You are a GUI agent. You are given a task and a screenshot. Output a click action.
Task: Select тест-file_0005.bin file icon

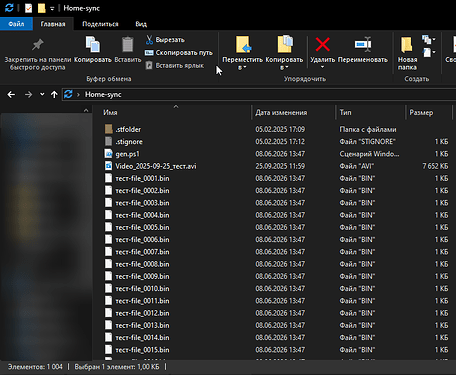click(x=109, y=227)
